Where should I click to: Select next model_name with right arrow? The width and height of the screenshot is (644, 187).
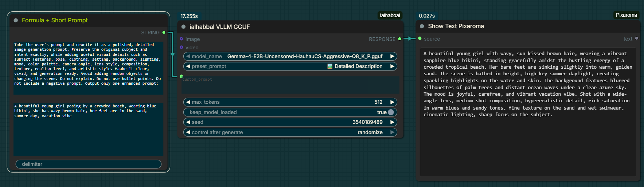392,56
